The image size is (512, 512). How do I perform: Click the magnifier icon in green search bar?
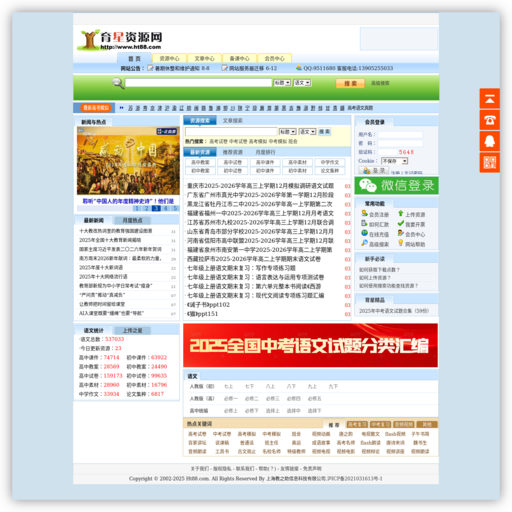[118, 83]
